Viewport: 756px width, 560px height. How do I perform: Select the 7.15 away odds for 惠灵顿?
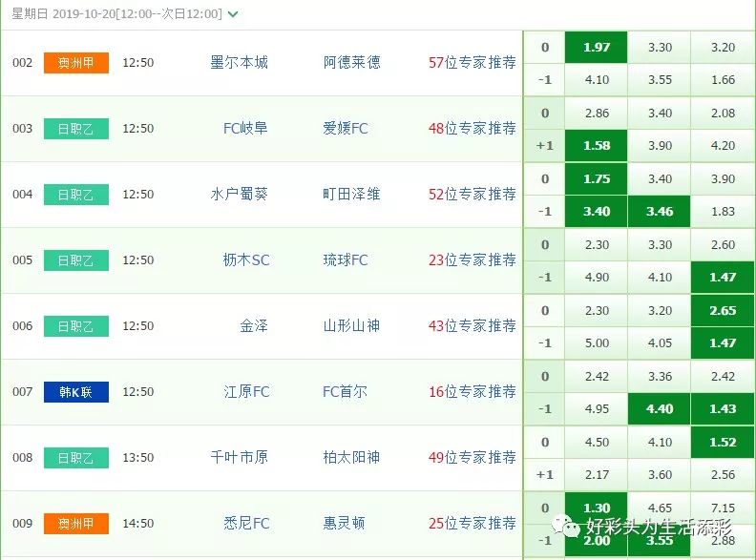pyautogui.click(x=723, y=508)
